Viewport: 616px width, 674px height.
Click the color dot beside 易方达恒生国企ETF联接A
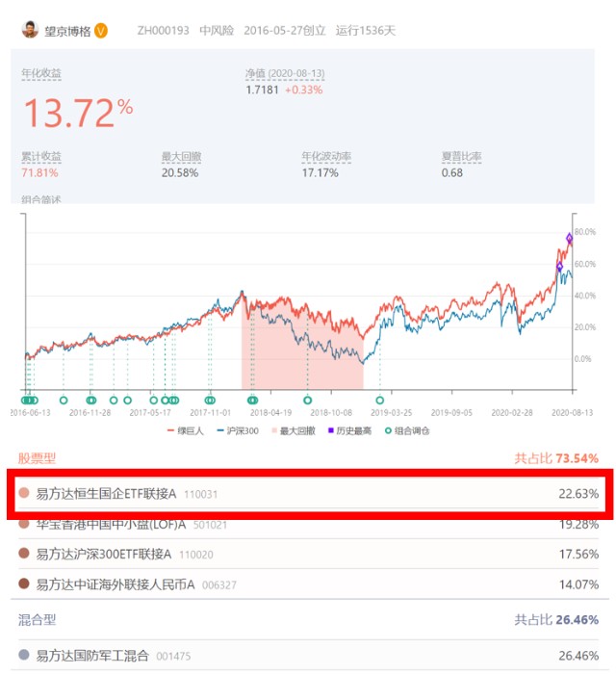tap(24, 494)
